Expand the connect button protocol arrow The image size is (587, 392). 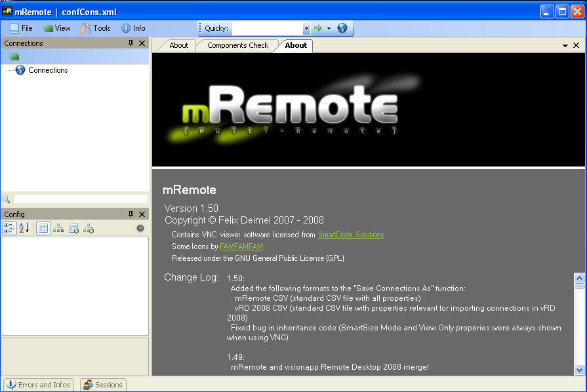[x=329, y=29]
